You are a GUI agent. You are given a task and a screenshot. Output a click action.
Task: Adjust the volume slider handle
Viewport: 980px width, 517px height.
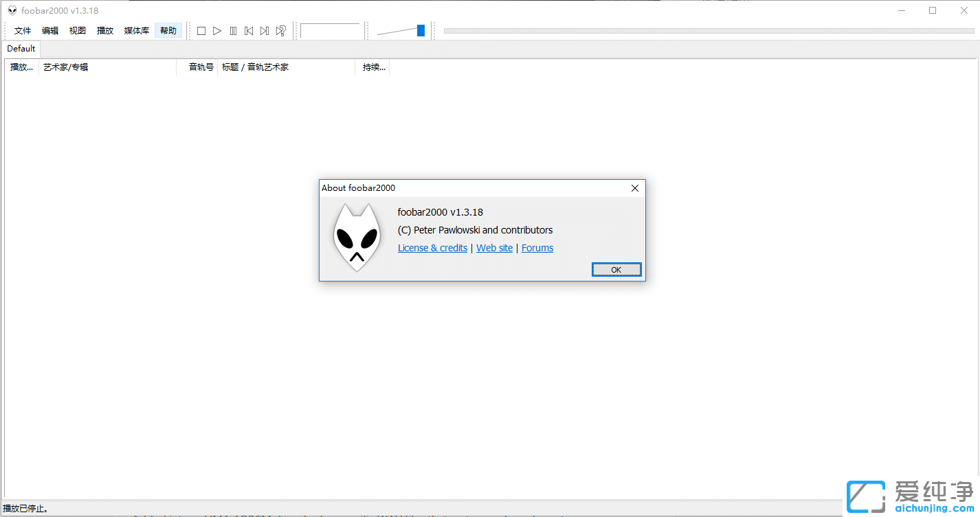pos(421,30)
